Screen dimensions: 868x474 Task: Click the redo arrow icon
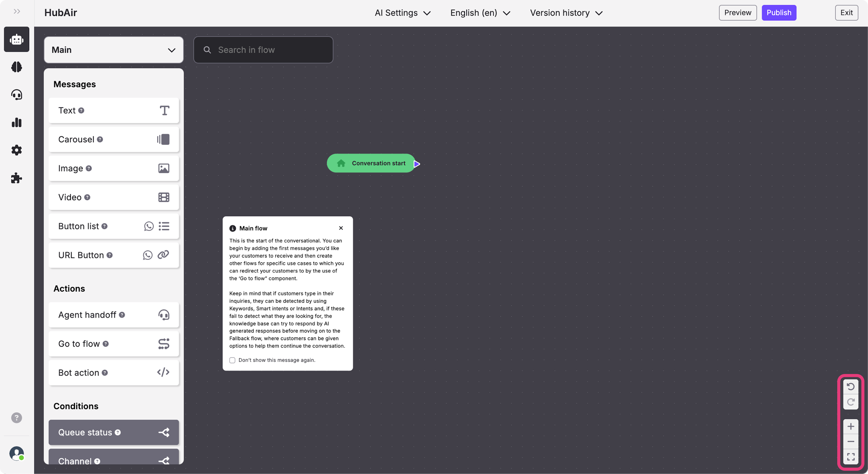(850, 402)
